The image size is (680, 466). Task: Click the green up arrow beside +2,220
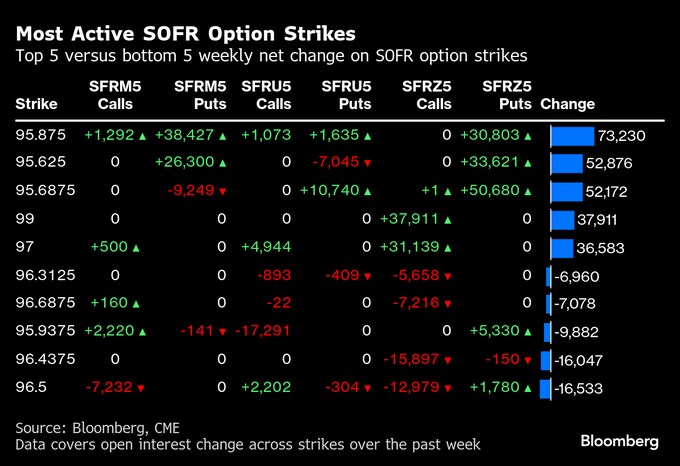(140, 331)
